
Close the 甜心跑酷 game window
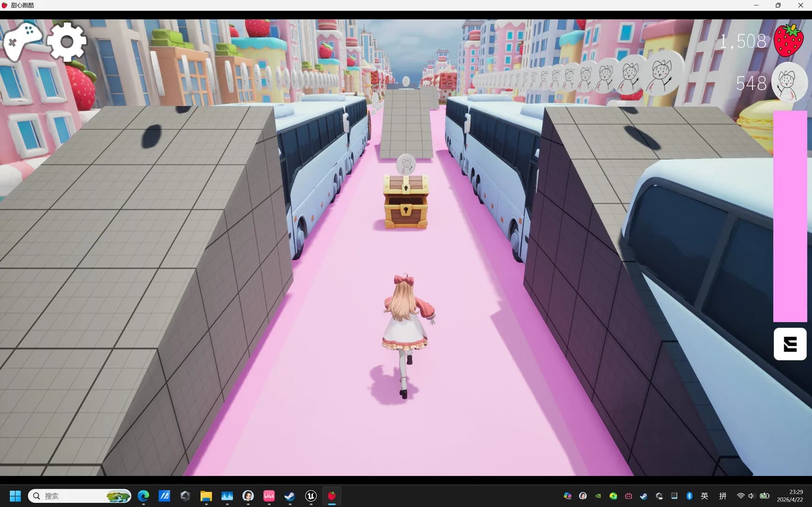[x=800, y=5]
